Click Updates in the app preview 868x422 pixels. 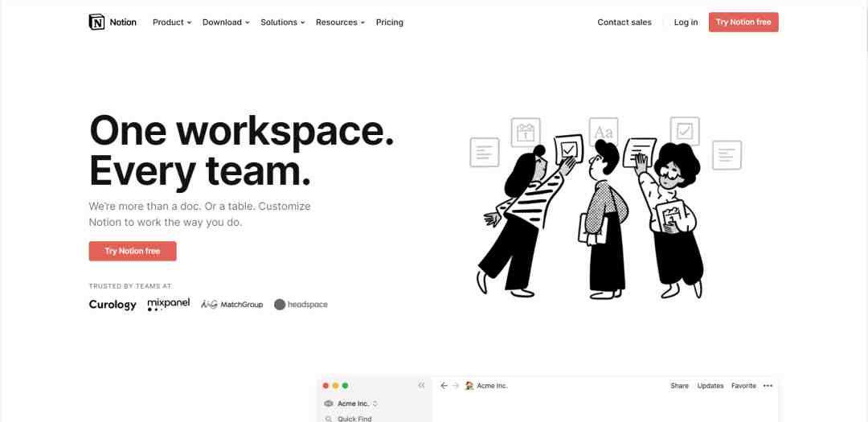coord(710,386)
